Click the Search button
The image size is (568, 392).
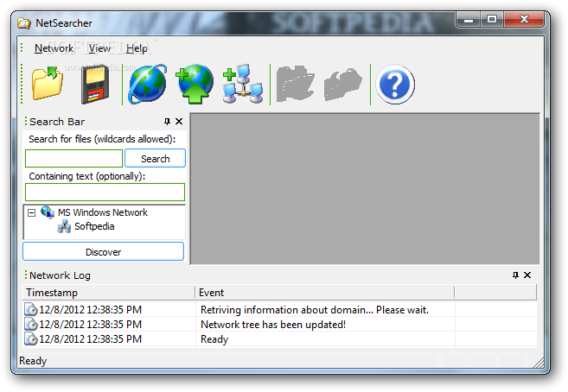(x=155, y=158)
